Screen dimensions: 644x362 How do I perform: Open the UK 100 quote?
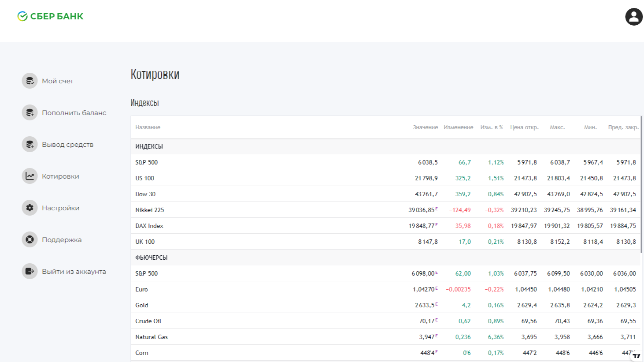click(x=385, y=242)
